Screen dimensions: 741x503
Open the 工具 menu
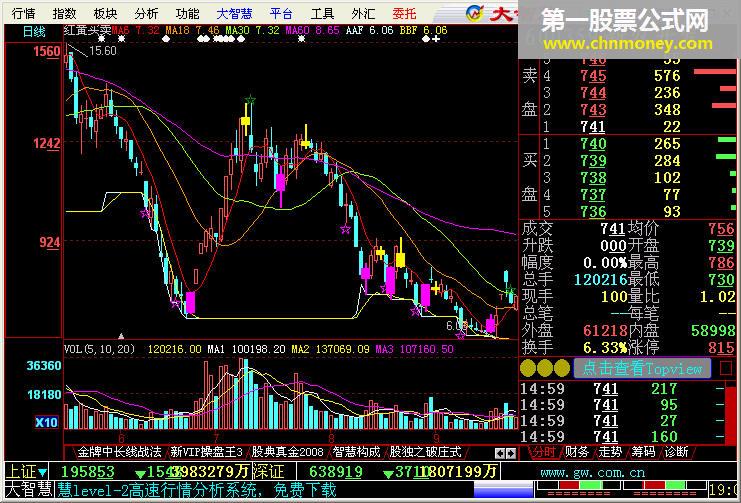click(322, 13)
